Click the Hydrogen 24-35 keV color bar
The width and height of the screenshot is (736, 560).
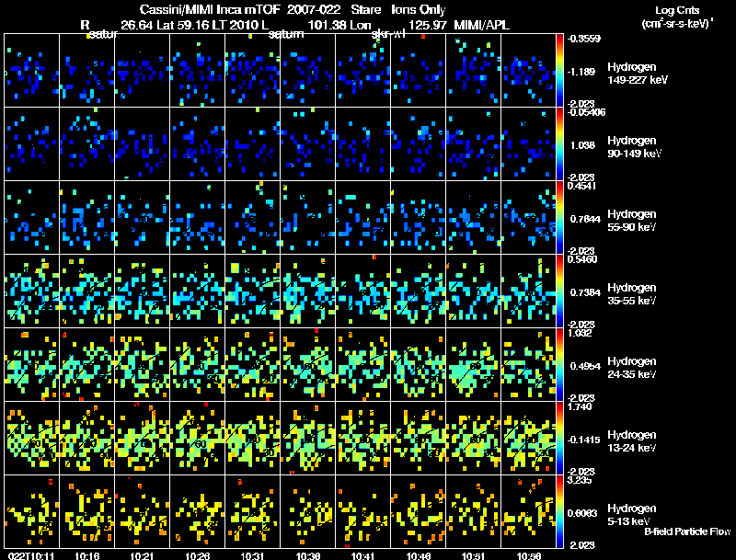(559, 364)
